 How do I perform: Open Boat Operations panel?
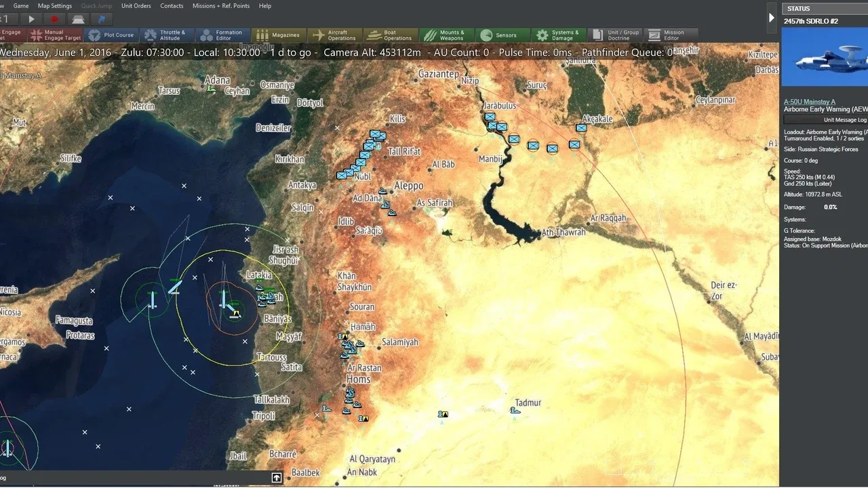pos(390,35)
